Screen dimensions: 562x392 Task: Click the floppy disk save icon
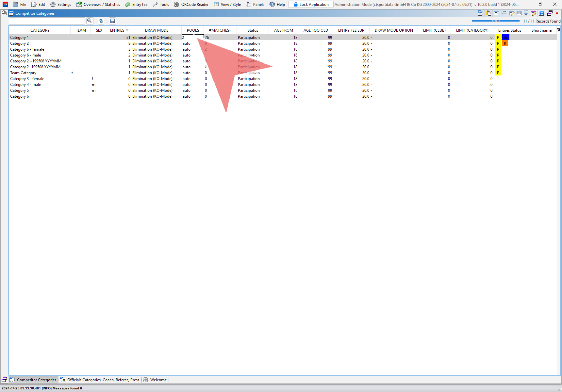112,21
